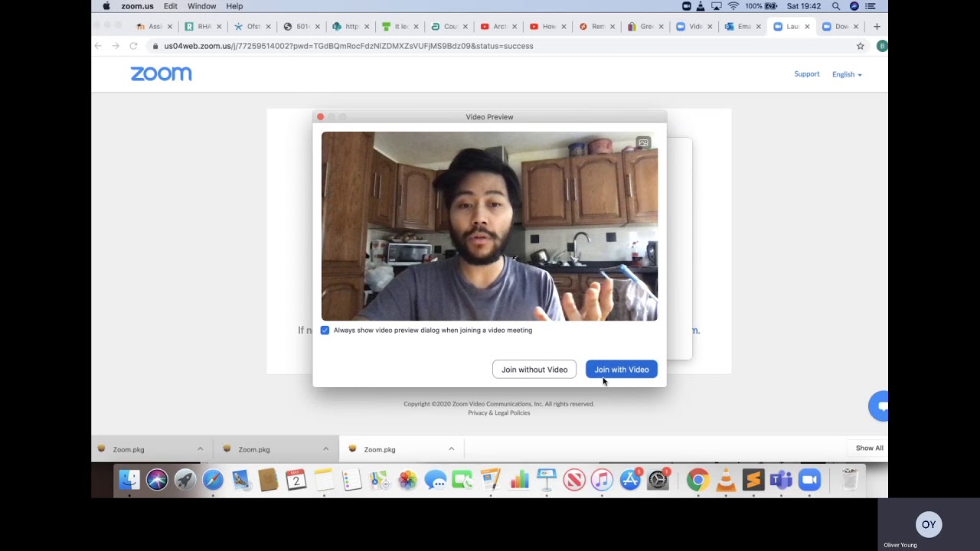Viewport: 980px width, 551px height.
Task: Open the Chrome profile avatar
Action: pos(882,46)
